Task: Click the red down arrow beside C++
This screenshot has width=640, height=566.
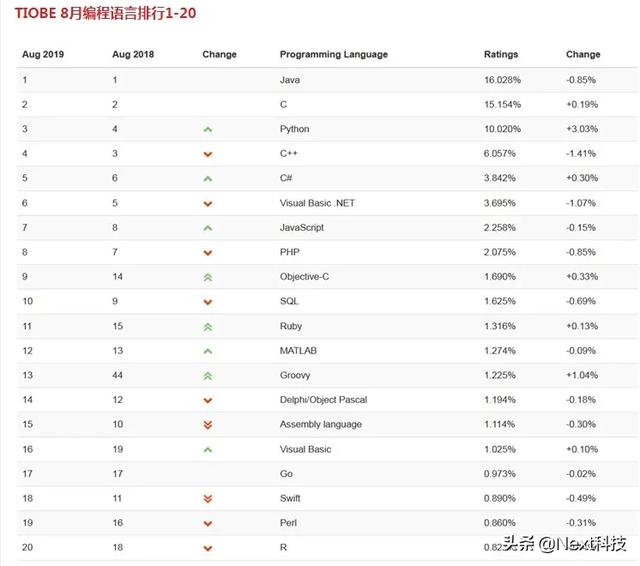Action: tap(208, 154)
